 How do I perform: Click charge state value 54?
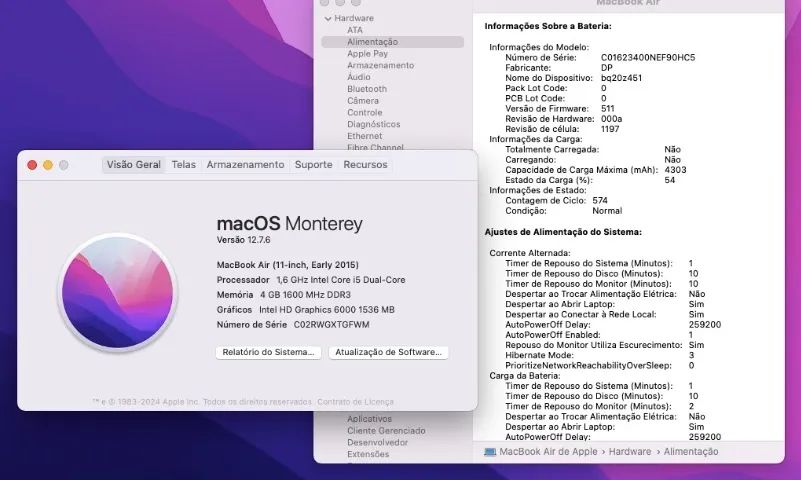click(x=670, y=180)
